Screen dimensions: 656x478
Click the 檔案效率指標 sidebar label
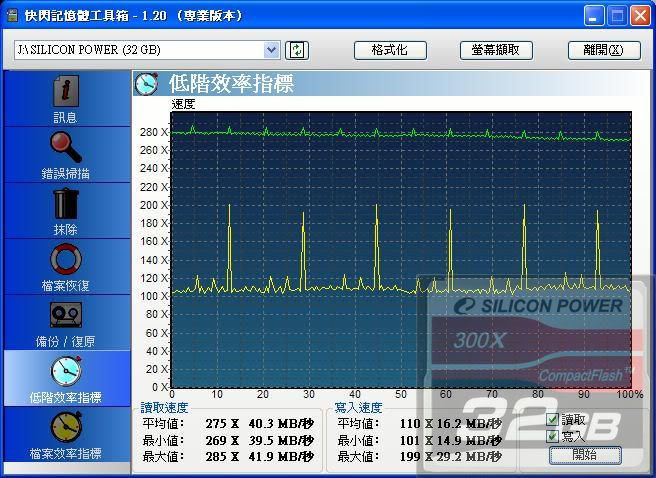pos(66,454)
